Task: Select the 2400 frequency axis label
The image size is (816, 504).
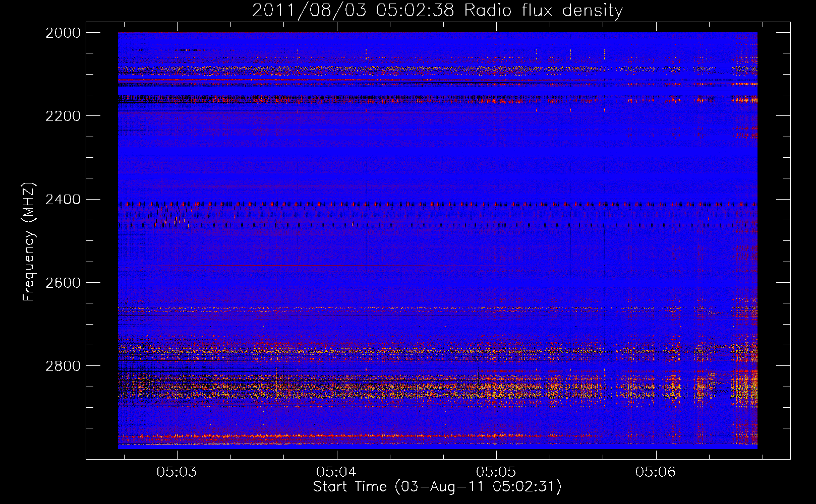Action: 63,200
